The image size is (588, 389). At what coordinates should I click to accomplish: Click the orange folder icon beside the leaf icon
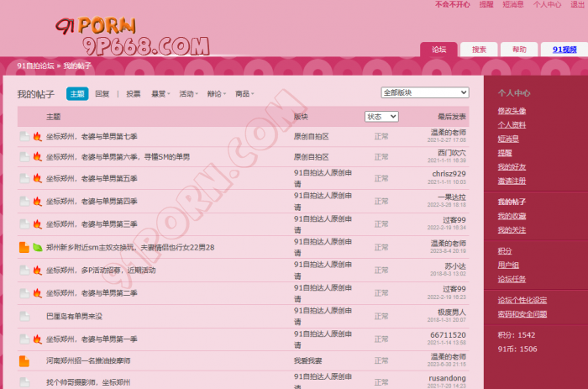pos(24,247)
